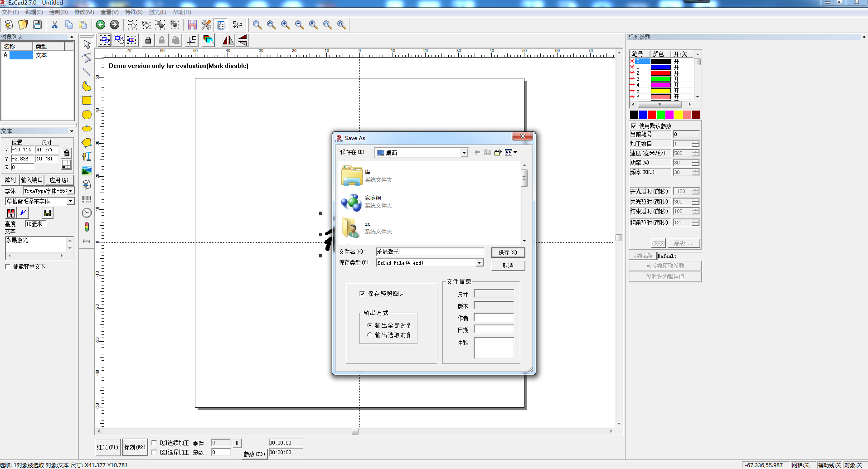This screenshot has width=868, height=469.
Task: Open the 绘制(D) menu
Action: (58, 12)
